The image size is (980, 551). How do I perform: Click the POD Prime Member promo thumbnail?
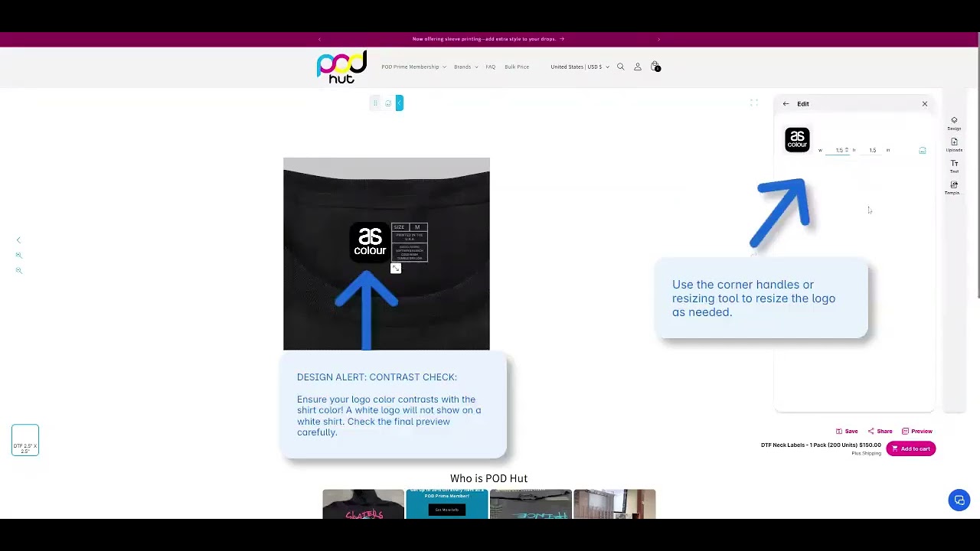pos(447,504)
